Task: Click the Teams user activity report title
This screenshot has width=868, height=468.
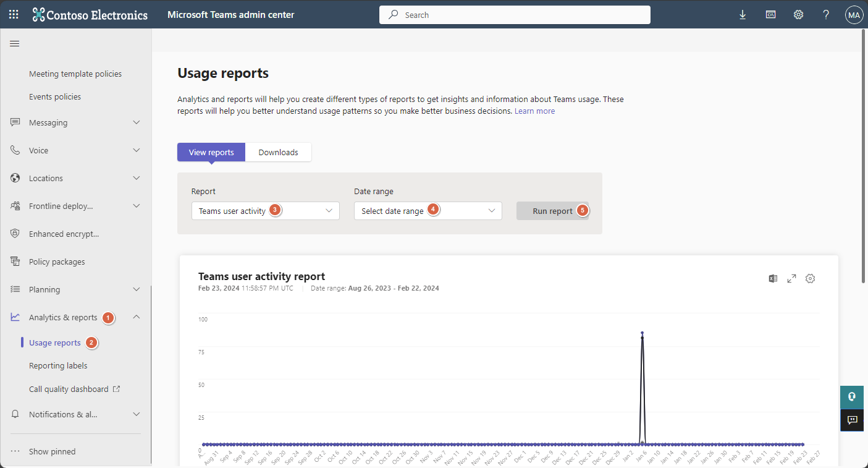Action: pos(261,276)
